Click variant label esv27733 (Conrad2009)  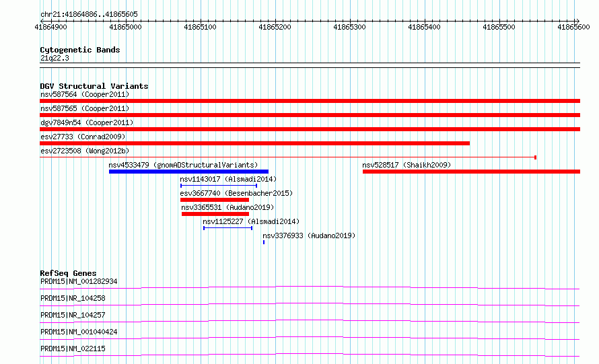click(83, 137)
